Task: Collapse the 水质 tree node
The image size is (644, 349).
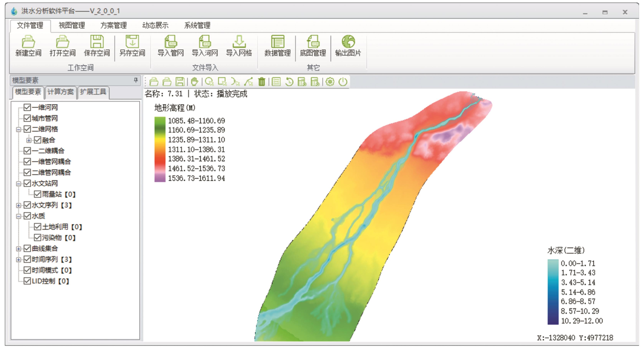Action: click(x=18, y=216)
